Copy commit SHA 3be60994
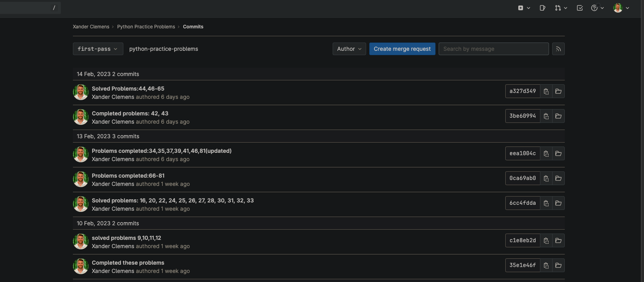The image size is (644, 282). 546,116
